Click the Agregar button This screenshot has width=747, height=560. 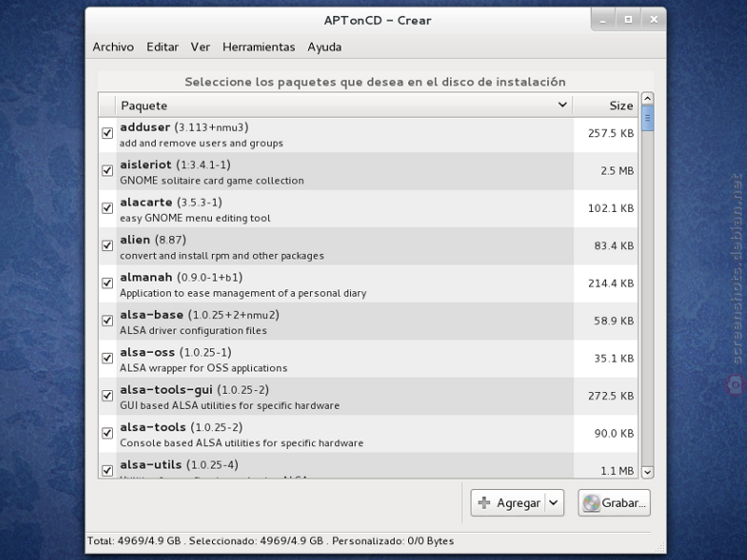508,503
